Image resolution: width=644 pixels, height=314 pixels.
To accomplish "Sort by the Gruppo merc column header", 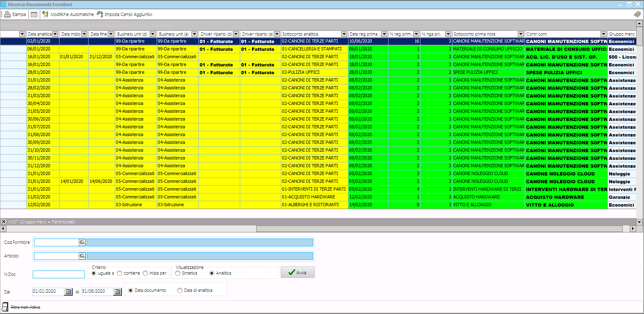I will [622, 34].
